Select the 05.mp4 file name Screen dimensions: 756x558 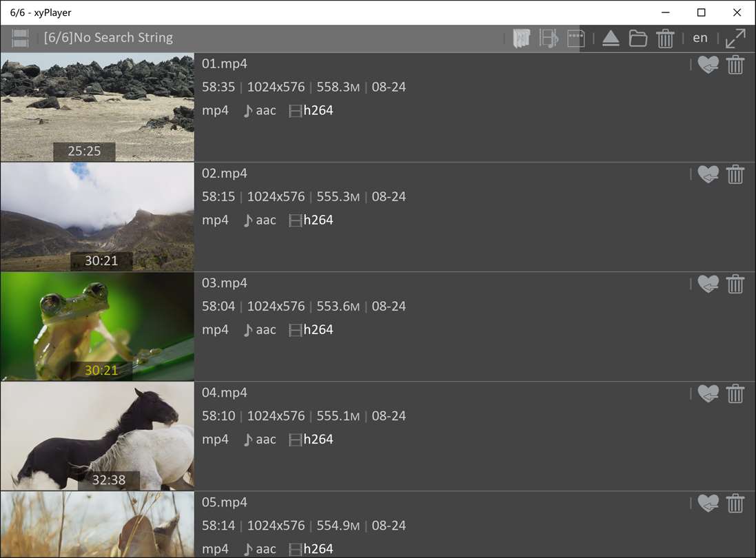(x=224, y=502)
